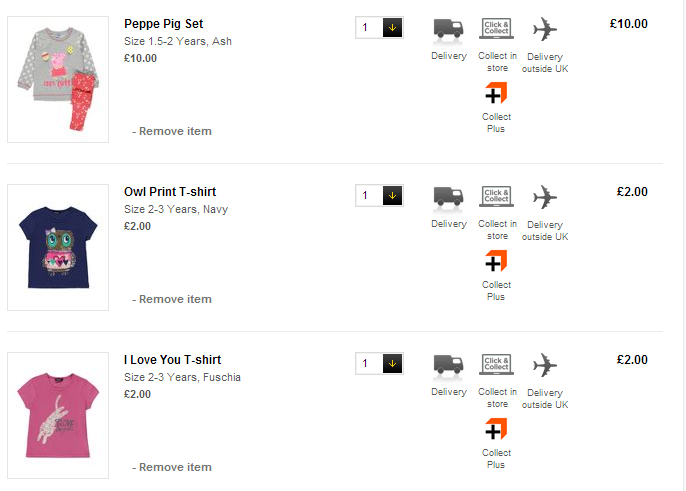Viewport: 686px width, 491px height.
Task: Click Collect Plus icon for Owl Print T-shirt
Action: pyautogui.click(x=496, y=263)
